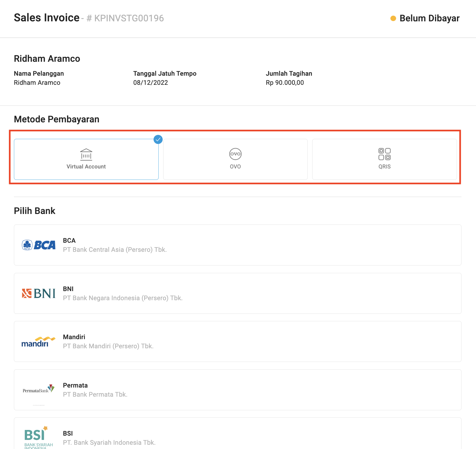Click the PermataBank logo

click(38, 389)
